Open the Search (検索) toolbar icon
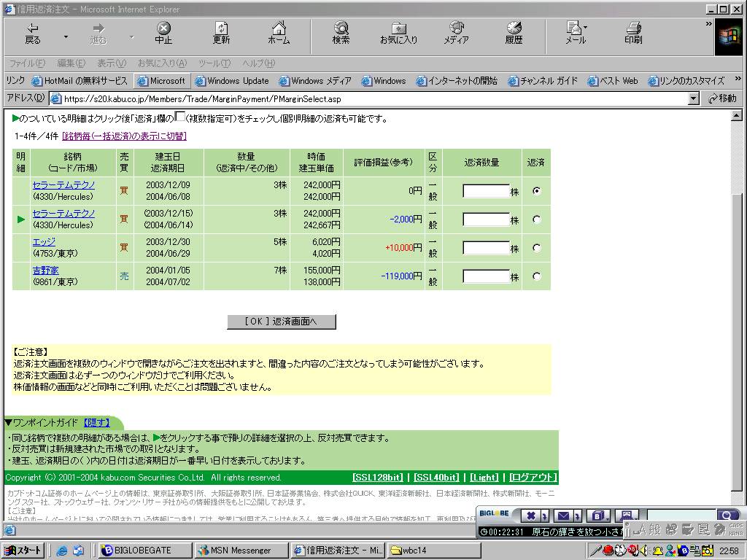 [341, 33]
